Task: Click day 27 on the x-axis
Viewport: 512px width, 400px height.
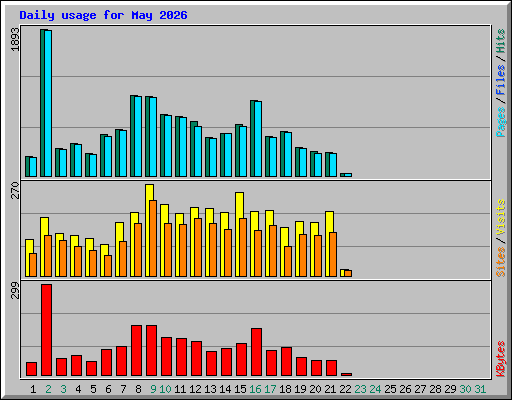Action: click(420, 389)
